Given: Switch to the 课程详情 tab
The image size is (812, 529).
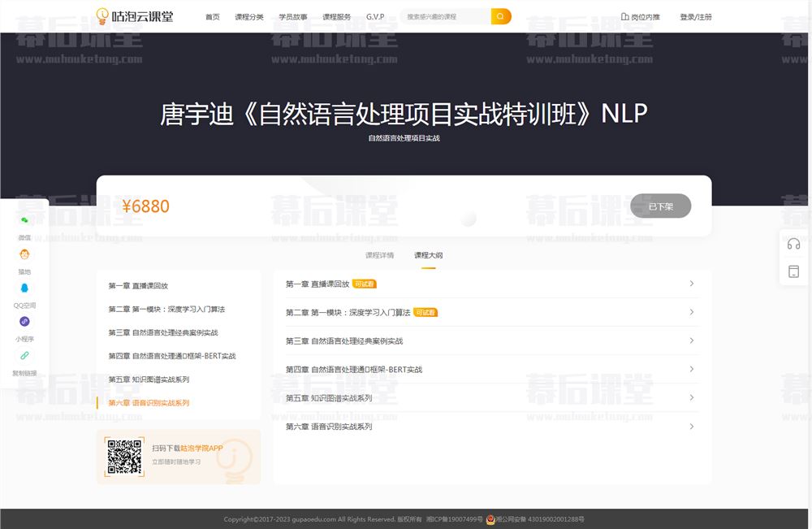Looking at the screenshot, I should (379, 255).
